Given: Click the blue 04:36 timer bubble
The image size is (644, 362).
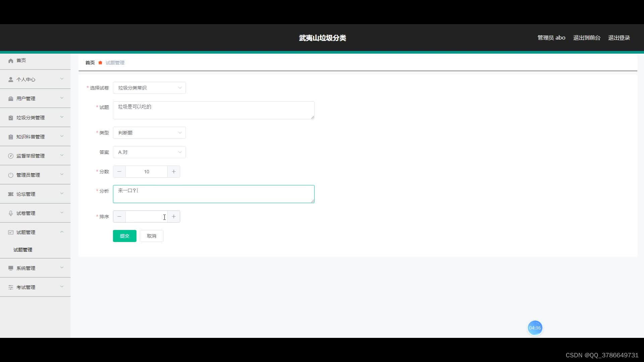Looking at the screenshot, I should click(535, 328).
